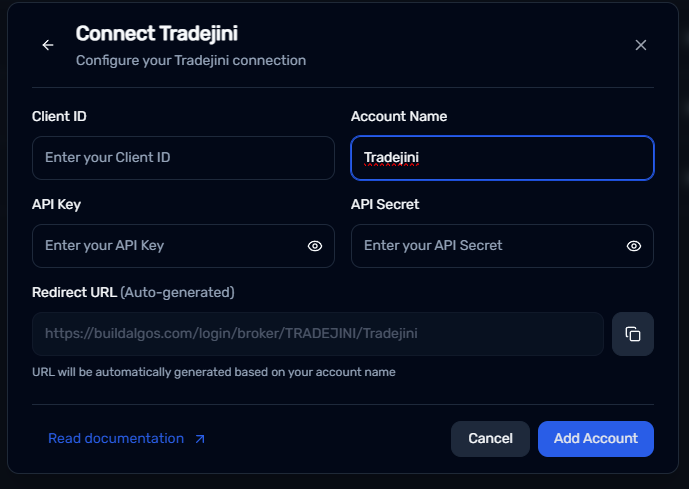
Task: Go back using the left arrow icon
Action: pos(48,45)
